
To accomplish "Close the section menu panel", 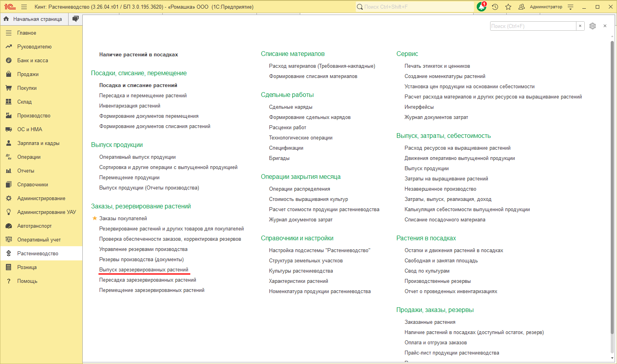I will 605,26.
